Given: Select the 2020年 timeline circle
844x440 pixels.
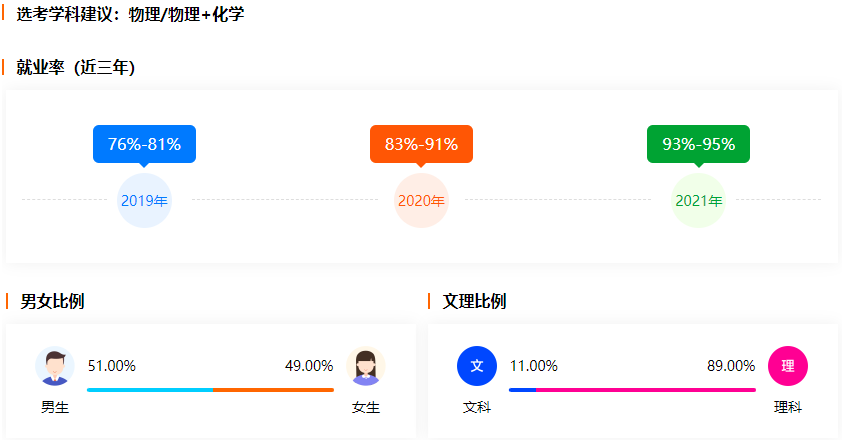Looking at the screenshot, I should [421, 200].
